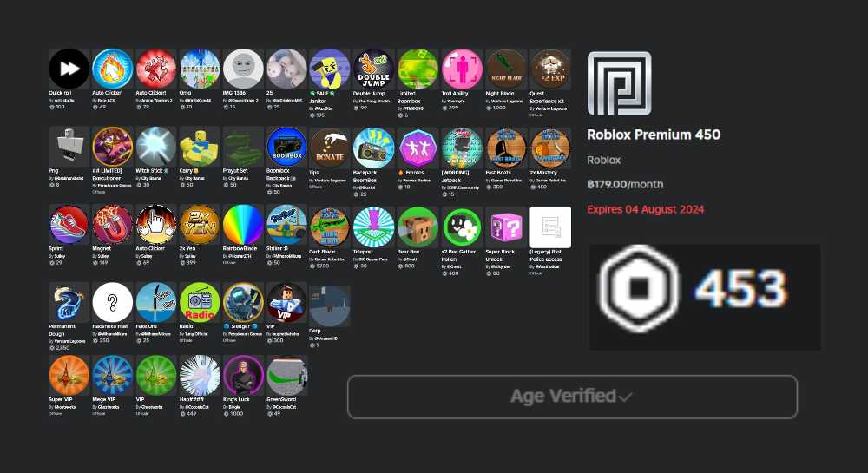Screen dimensions: 868x473
Task: Open the Striker :D pass icon
Action: (x=286, y=225)
